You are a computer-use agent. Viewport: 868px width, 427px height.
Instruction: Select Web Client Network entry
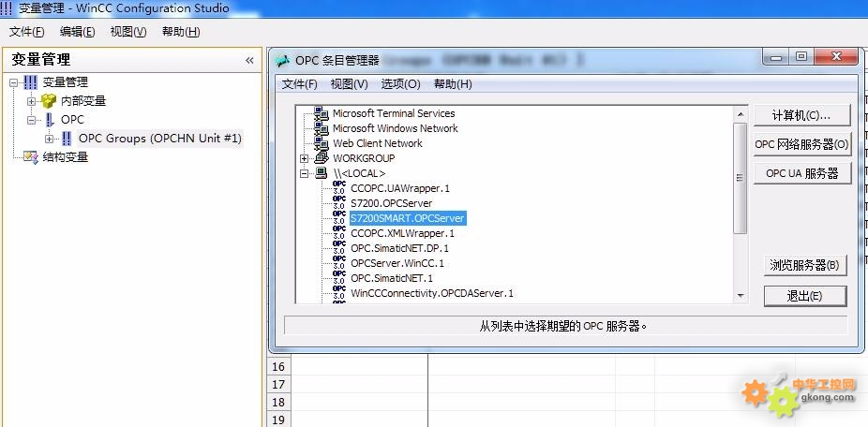tap(378, 143)
